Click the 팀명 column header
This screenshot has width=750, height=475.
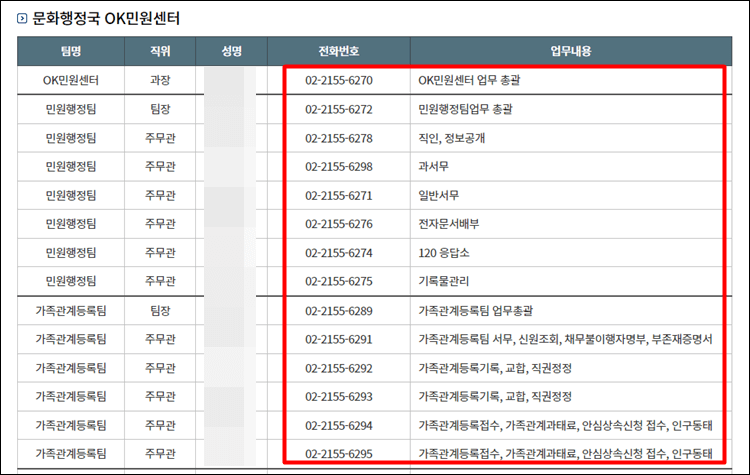[x=71, y=51]
